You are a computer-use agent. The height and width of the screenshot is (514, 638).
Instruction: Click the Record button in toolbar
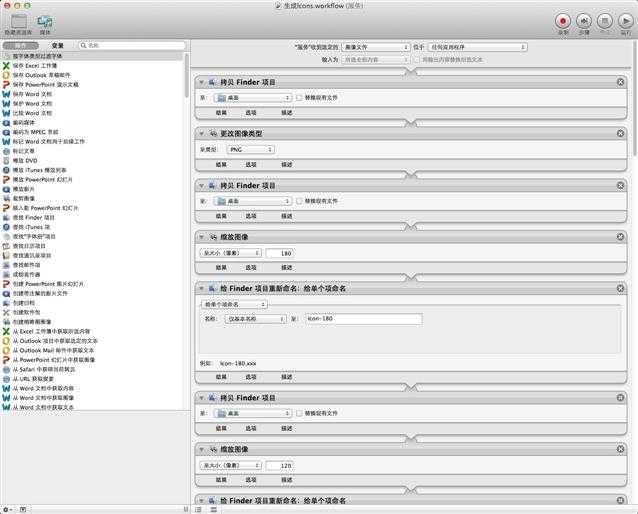coord(563,21)
